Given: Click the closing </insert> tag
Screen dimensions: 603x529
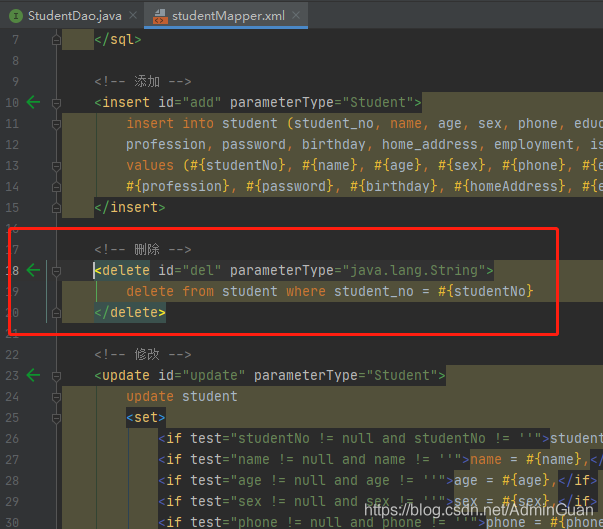Looking at the screenshot, I should [130, 208].
